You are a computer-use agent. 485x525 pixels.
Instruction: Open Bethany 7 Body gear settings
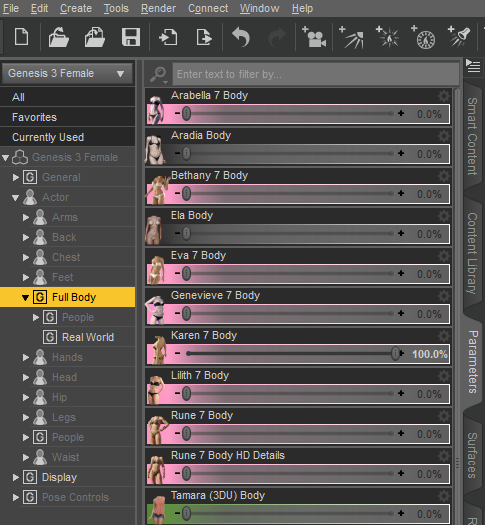pyautogui.click(x=444, y=176)
